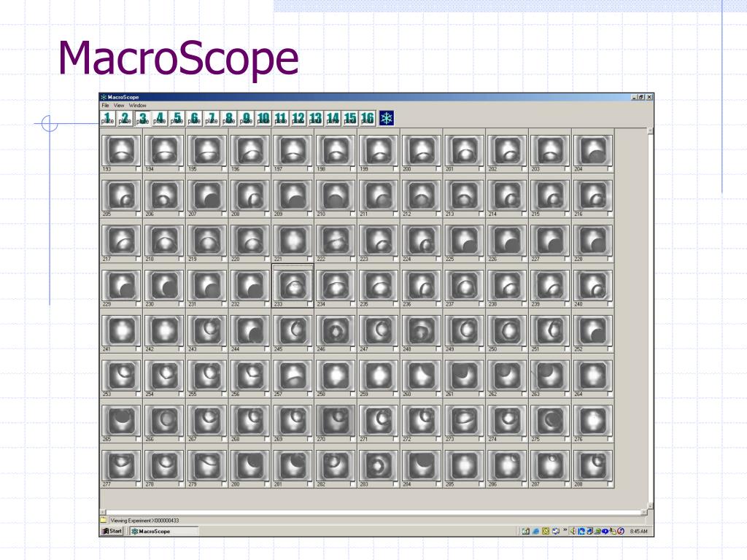This screenshot has width=747, height=560.
Task: Open well image 216 thumbnail
Action: pyautogui.click(x=592, y=195)
